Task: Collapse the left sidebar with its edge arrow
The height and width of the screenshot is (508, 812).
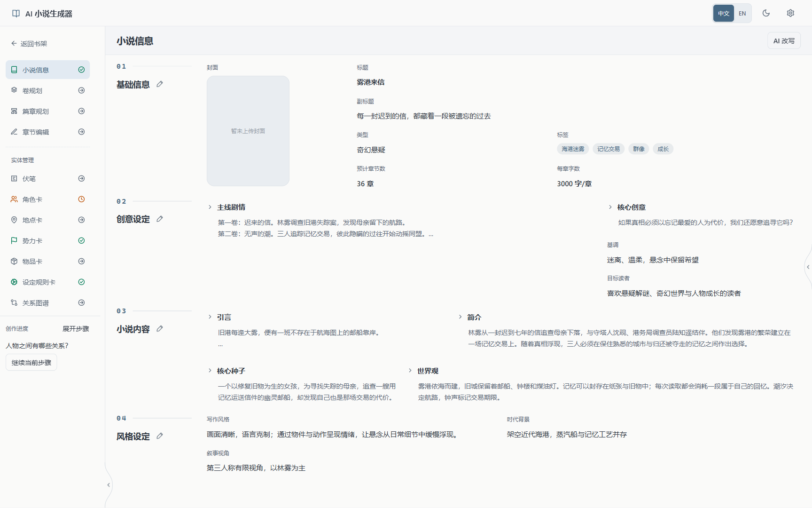Action: [109, 485]
